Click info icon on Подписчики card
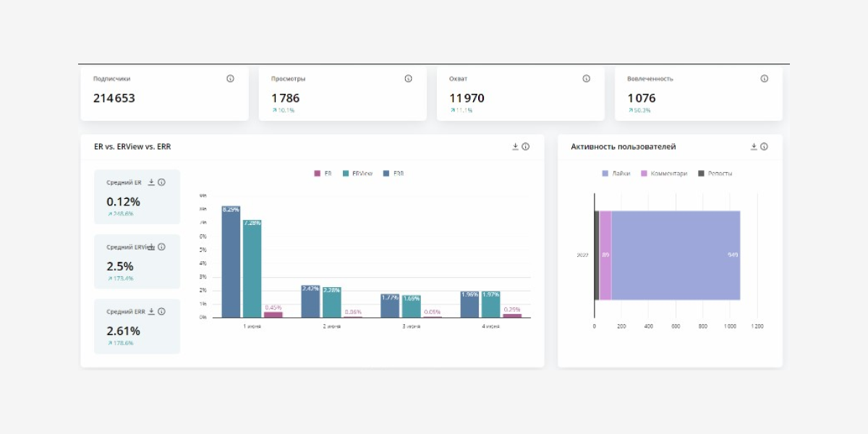 [230, 79]
